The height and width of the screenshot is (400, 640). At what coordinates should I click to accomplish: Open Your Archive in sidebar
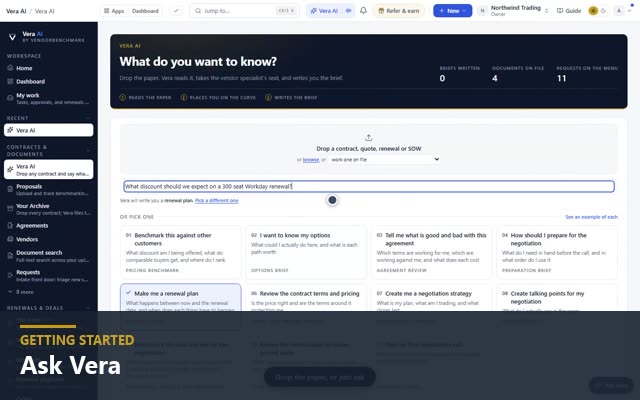pos(49,209)
